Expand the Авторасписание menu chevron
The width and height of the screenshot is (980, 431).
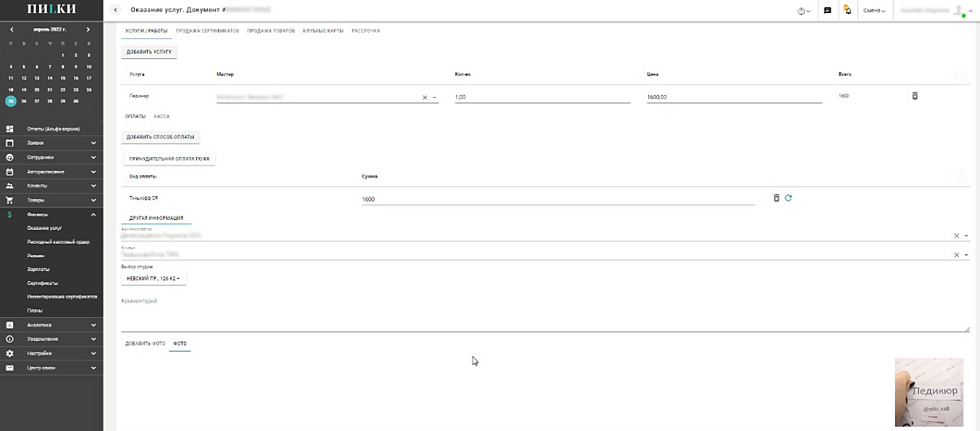point(94,172)
